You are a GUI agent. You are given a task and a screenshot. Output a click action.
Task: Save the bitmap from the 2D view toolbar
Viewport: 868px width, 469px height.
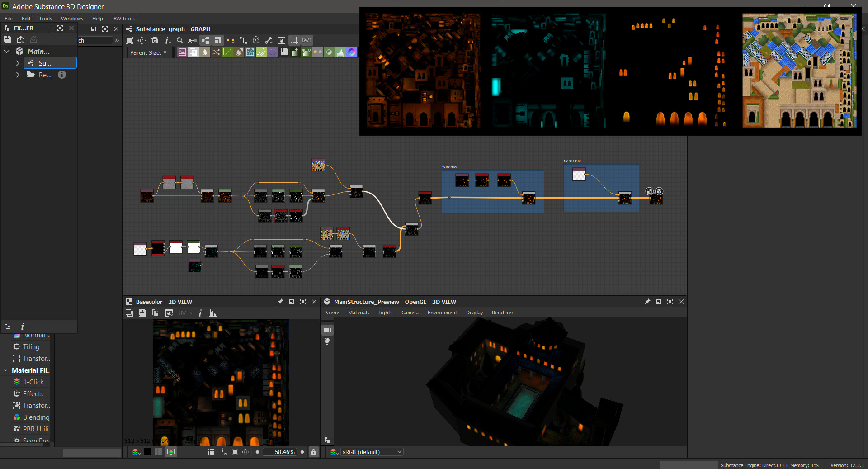142,313
